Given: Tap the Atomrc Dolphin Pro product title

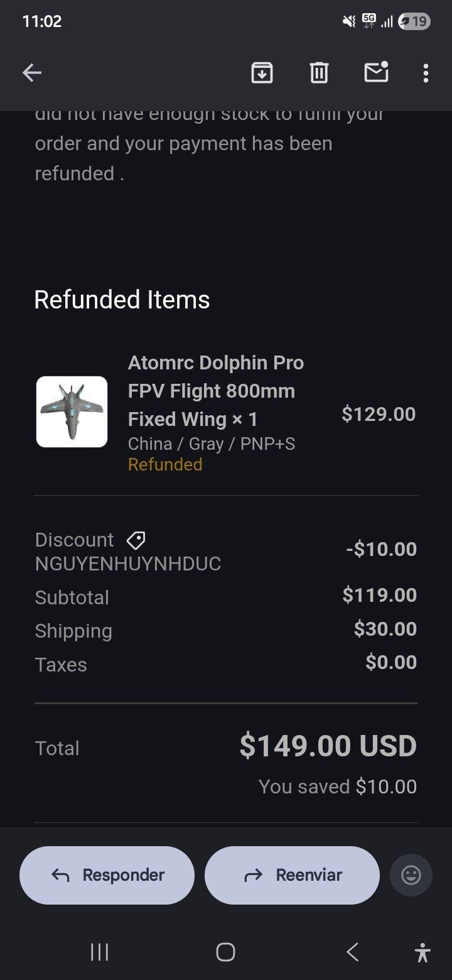Looking at the screenshot, I should (215, 391).
